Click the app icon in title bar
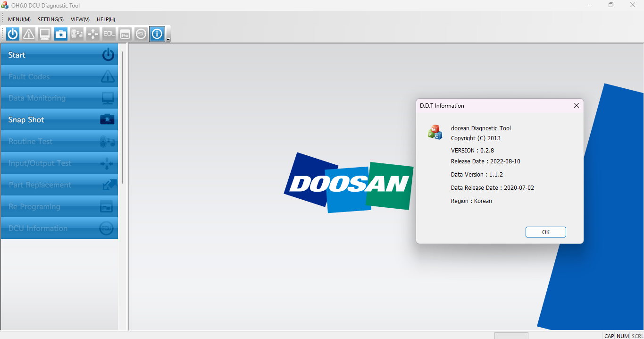The height and width of the screenshot is (339, 644). pyautogui.click(x=5, y=5)
